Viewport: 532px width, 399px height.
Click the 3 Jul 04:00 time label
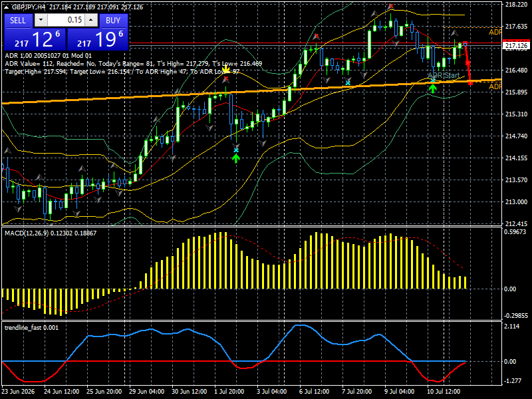271,391
